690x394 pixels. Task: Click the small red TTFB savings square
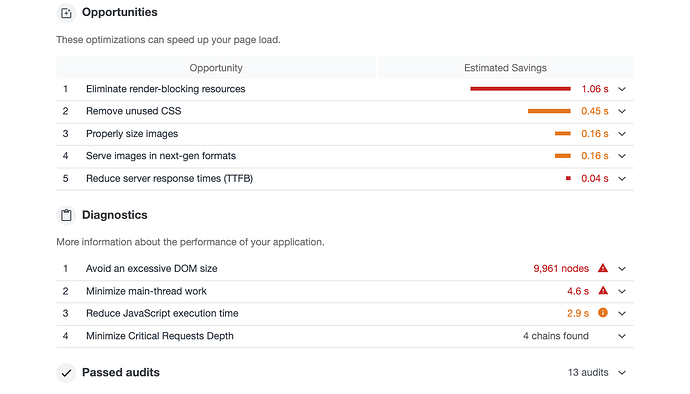point(568,178)
